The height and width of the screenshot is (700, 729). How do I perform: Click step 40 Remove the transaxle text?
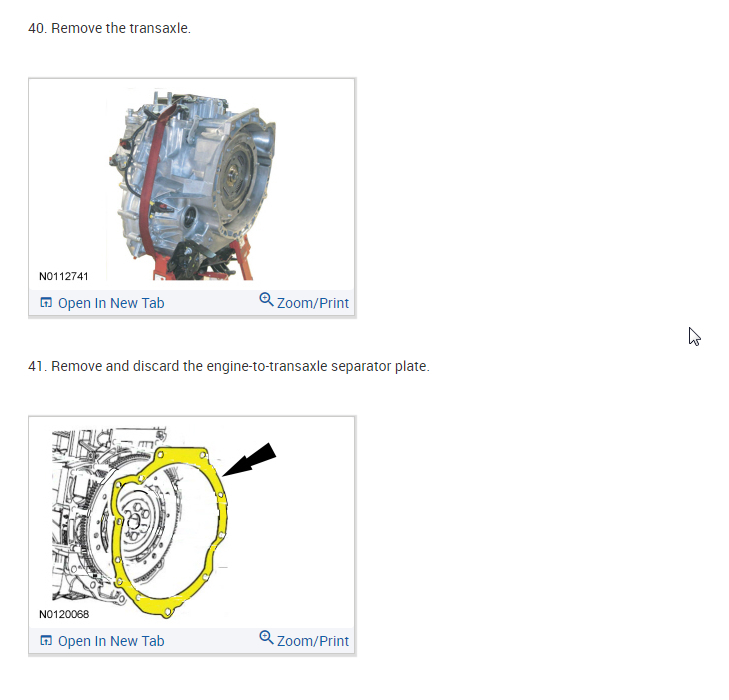pos(109,28)
